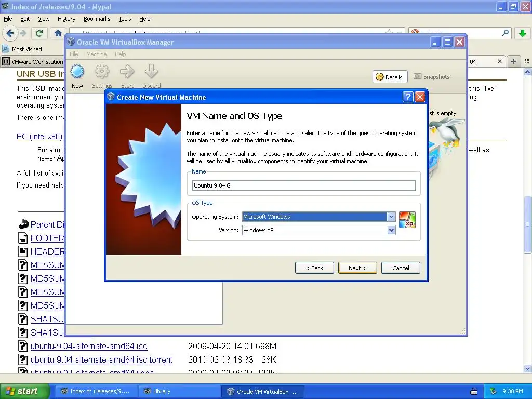This screenshot has width=532, height=399.
Task: Switch to Snapshots view in VirtualBox Manager
Action: tap(432, 77)
